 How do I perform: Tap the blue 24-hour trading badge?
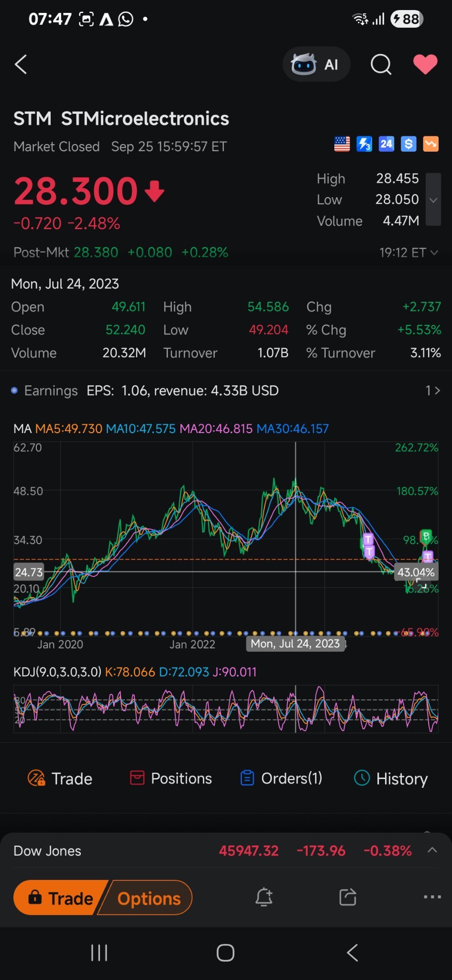point(386,144)
